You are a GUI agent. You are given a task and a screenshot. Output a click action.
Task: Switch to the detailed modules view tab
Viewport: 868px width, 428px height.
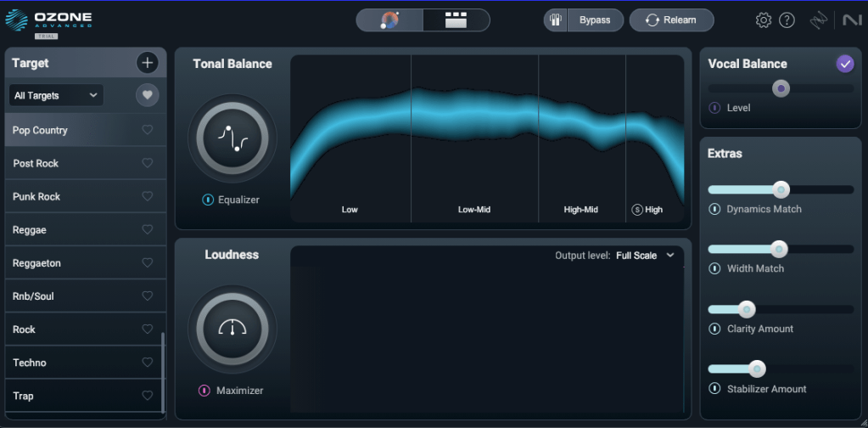pos(456,20)
